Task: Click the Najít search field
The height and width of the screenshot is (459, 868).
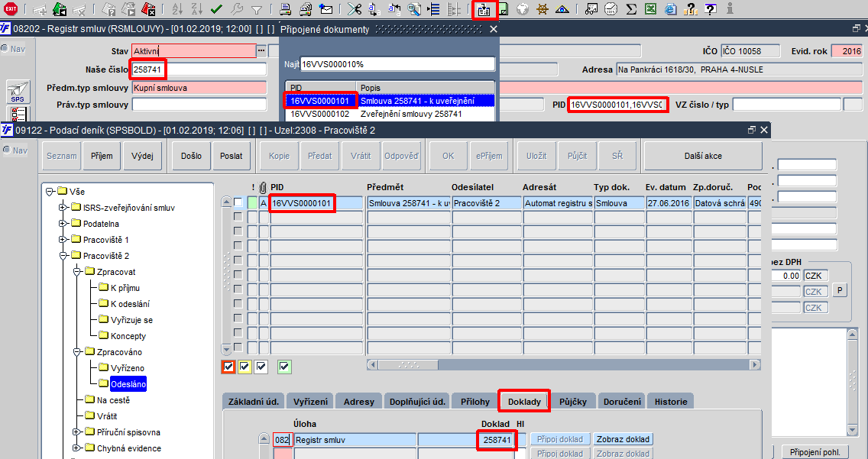Action: point(397,64)
